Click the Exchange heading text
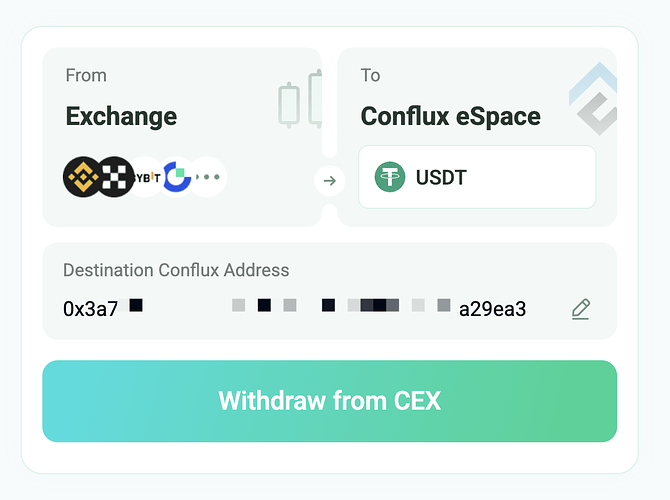 [121, 117]
